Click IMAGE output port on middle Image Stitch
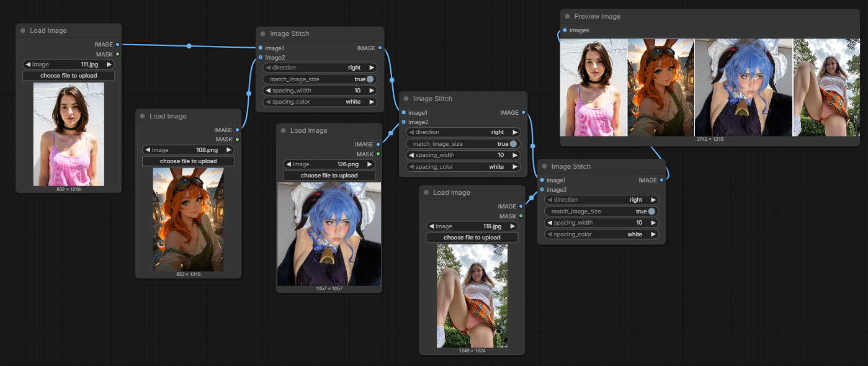Image resolution: width=868 pixels, height=366 pixels. coord(524,113)
